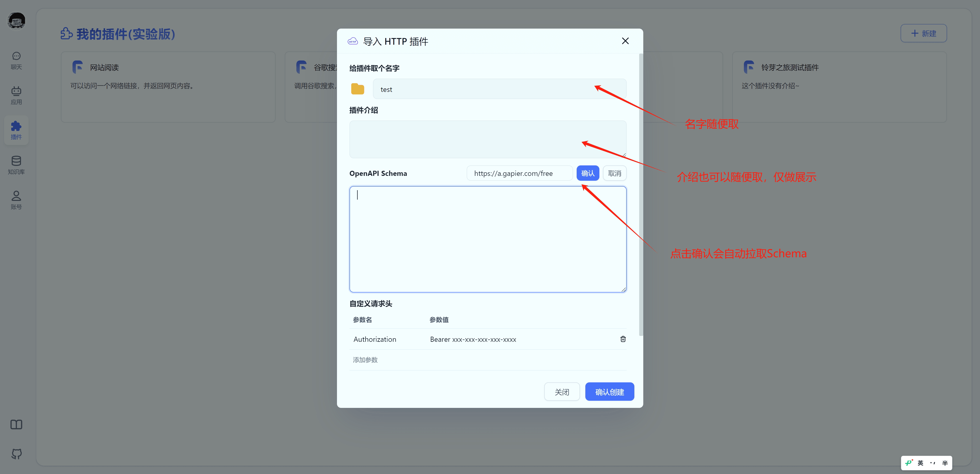Open 知识库 knowledge base icon
Viewport: 980px width, 474px height.
(x=16, y=165)
